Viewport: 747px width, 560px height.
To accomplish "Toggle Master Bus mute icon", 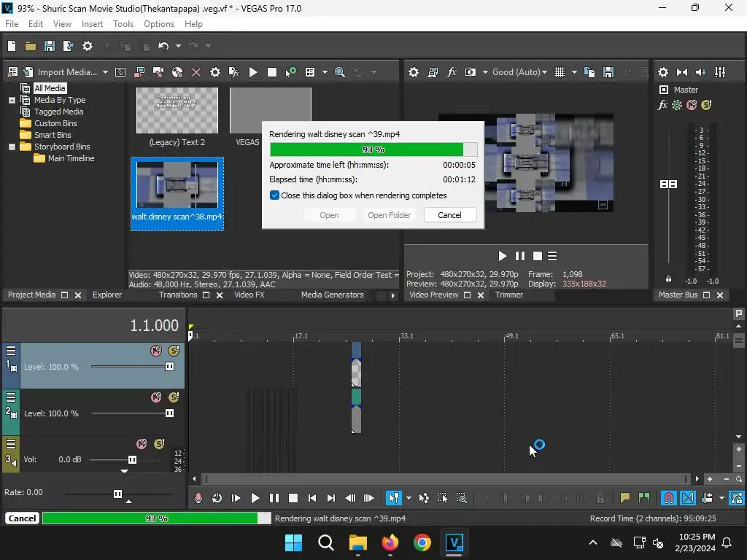I will (692, 105).
